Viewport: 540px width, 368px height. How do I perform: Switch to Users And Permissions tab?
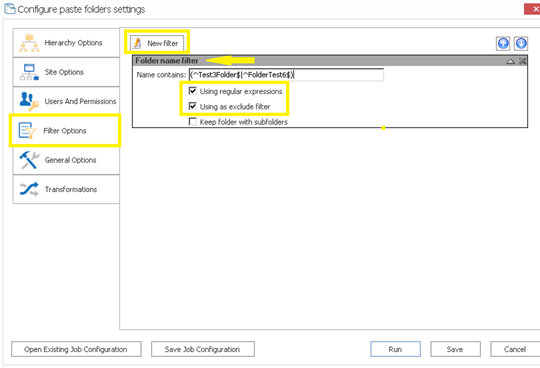pos(66,101)
